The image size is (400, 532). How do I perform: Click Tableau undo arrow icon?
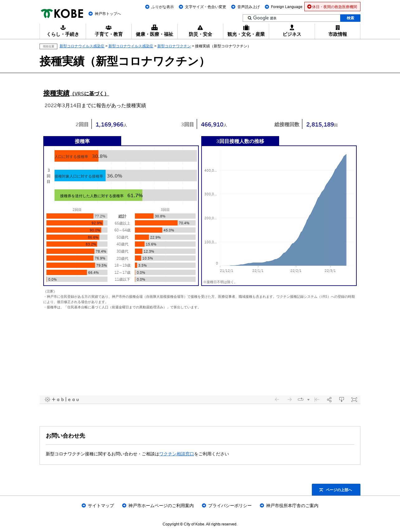pos(277,399)
